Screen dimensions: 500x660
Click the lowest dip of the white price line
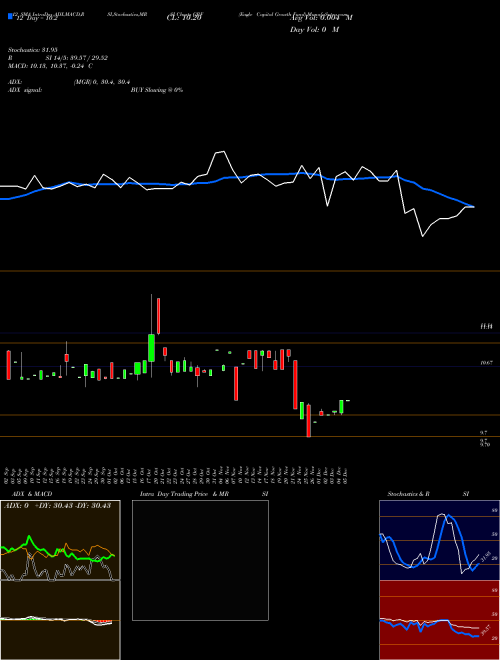[x=422, y=236]
